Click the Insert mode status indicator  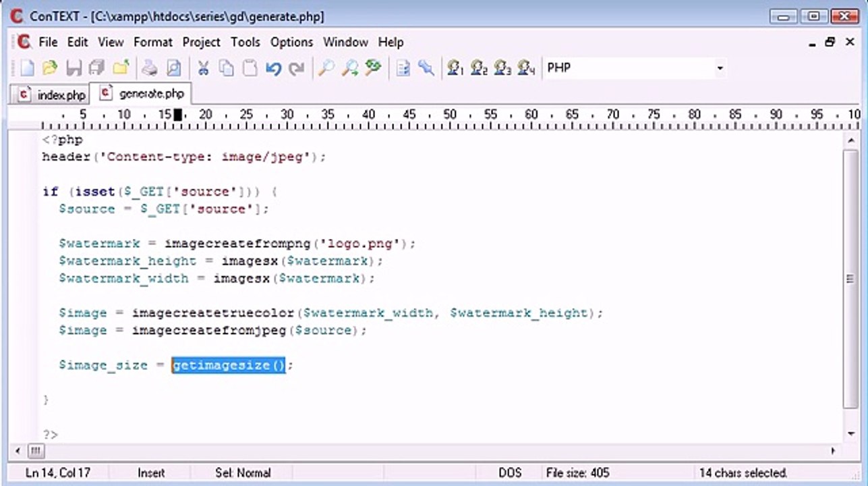[x=151, y=473]
